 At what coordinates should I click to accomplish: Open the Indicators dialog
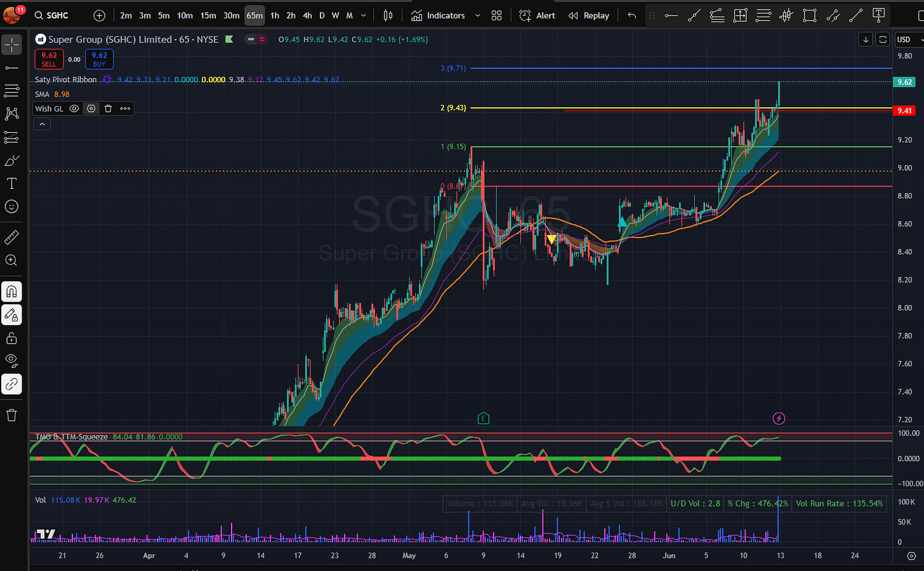coord(438,15)
